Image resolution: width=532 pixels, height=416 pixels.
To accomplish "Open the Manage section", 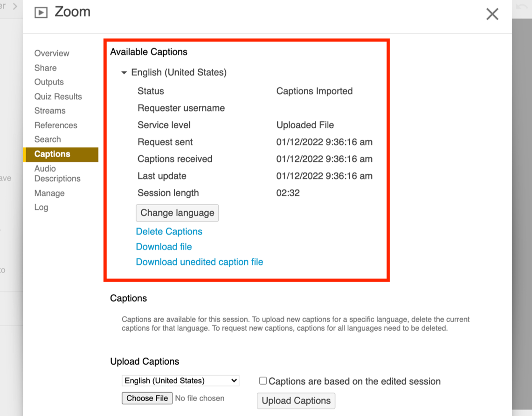I will pyautogui.click(x=49, y=193).
